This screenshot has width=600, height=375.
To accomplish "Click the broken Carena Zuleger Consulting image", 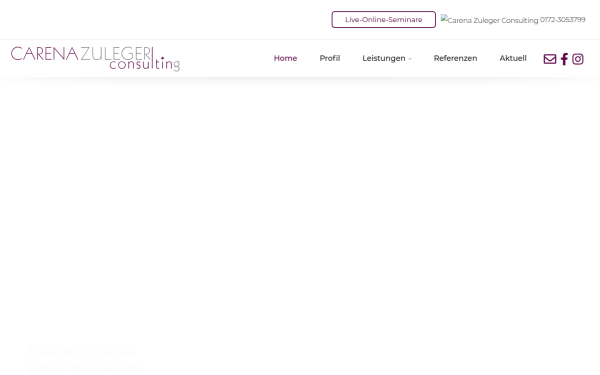I will pos(489,20).
